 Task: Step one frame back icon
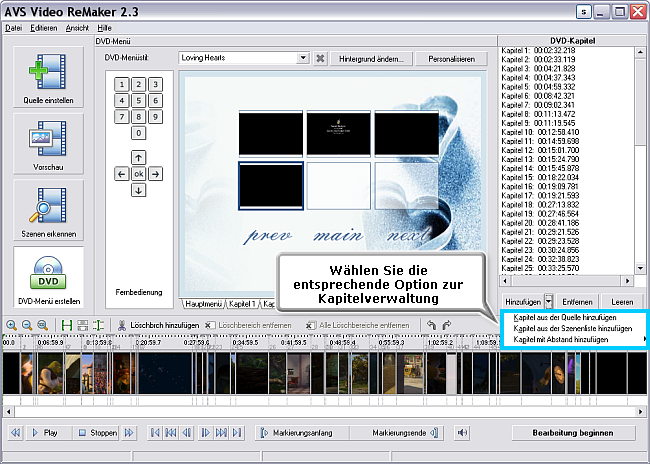[187, 432]
